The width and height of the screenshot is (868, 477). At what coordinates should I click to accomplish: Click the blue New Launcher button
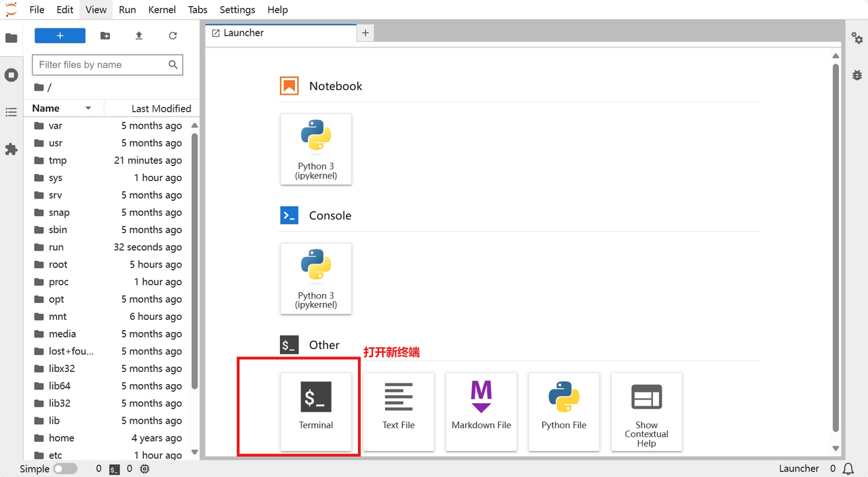coord(60,36)
